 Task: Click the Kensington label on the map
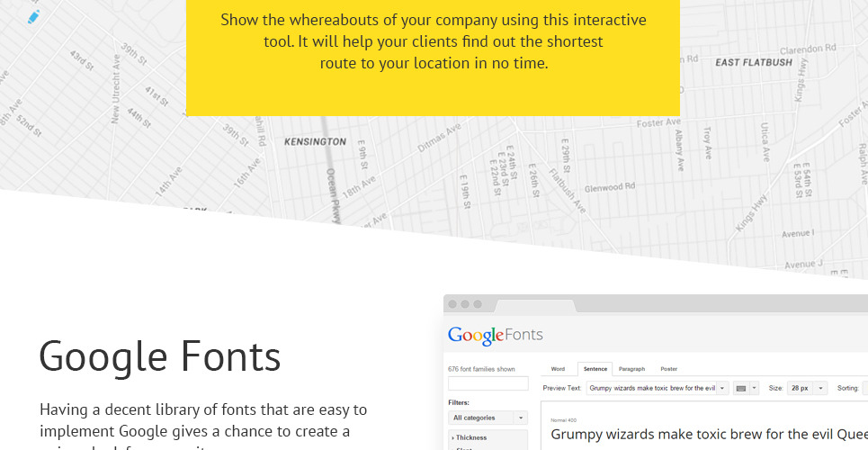(x=315, y=142)
